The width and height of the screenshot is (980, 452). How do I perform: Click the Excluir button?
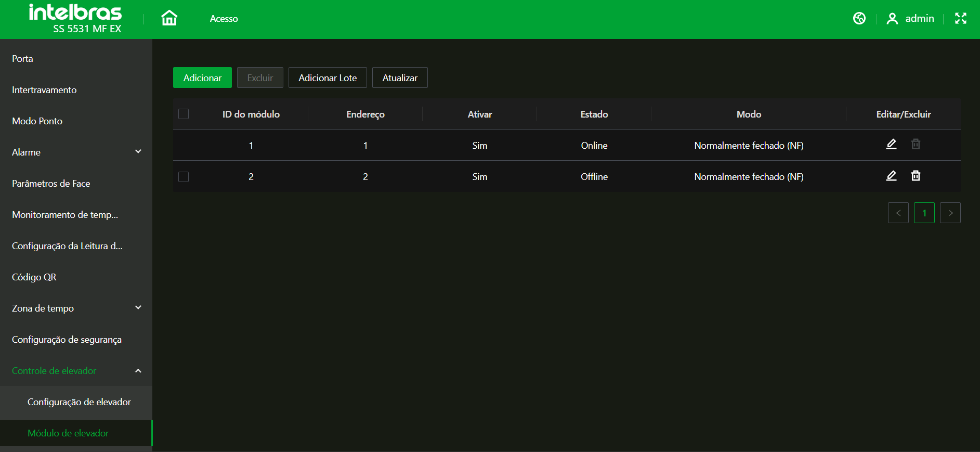pyautogui.click(x=260, y=78)
